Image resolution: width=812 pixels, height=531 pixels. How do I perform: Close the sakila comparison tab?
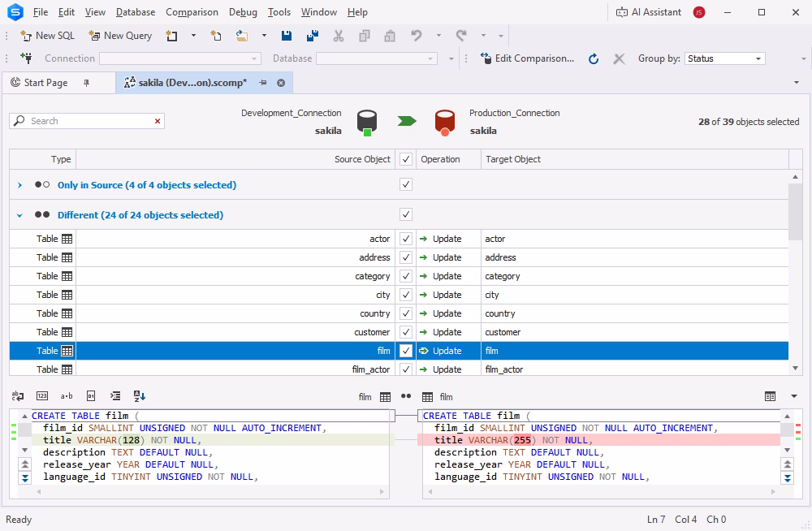click(281, 83)
